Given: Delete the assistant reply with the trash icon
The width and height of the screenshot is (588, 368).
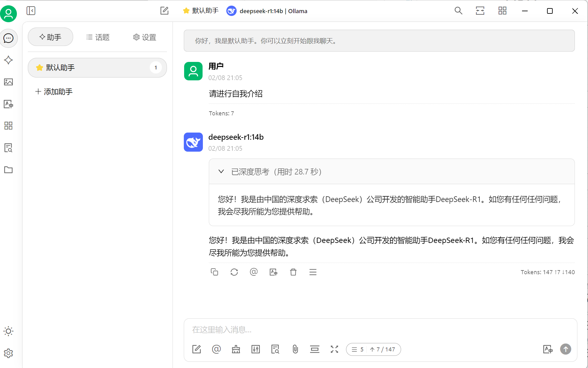Looking at the screenshot, I should 293,272.
